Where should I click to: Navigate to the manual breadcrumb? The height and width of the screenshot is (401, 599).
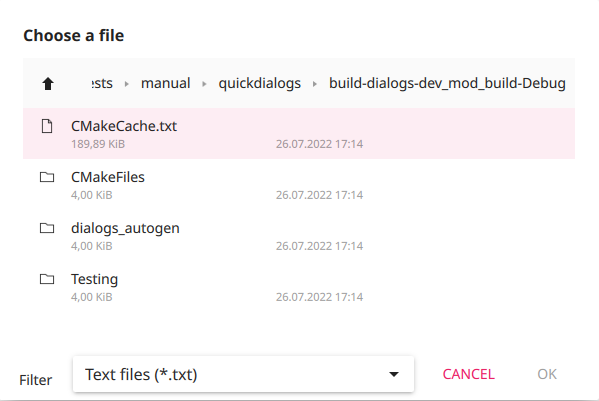click(x=165, y=83)
